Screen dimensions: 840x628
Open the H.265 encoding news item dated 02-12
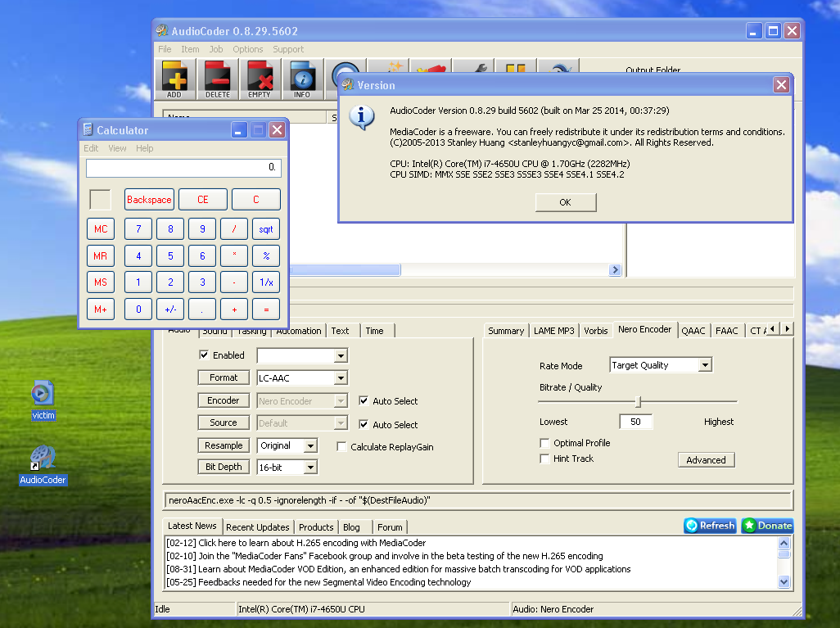coord(296,543)
